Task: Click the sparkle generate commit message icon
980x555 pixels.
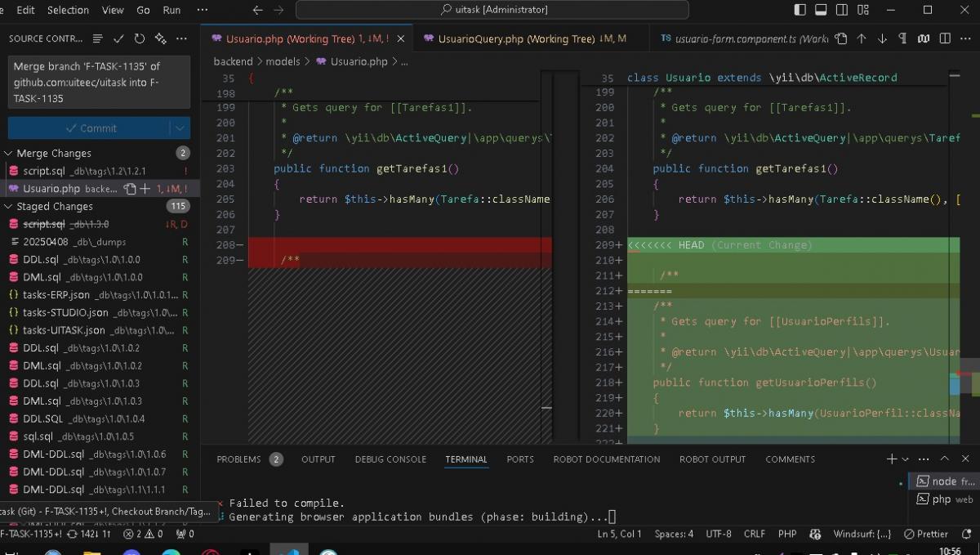Action: point(161,38)
